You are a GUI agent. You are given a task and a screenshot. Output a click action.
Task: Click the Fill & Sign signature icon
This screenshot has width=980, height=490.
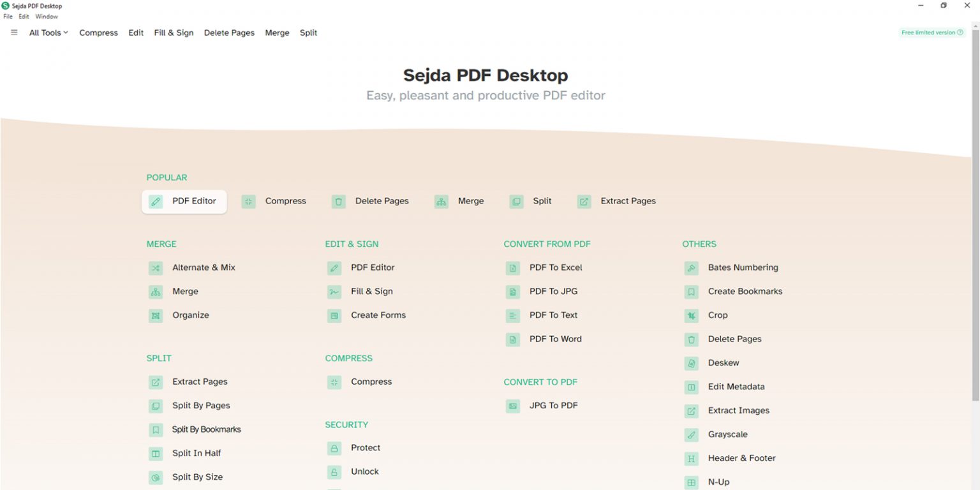[x=334, y=292]
